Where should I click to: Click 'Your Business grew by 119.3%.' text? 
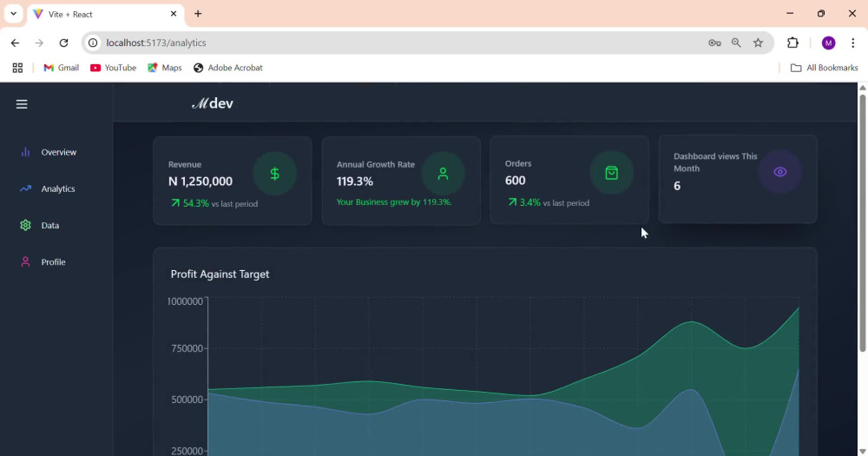(394, 202)
